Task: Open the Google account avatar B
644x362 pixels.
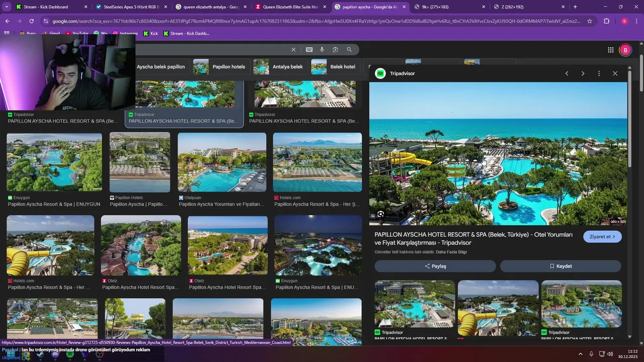Action: click(x=625, y=50)
